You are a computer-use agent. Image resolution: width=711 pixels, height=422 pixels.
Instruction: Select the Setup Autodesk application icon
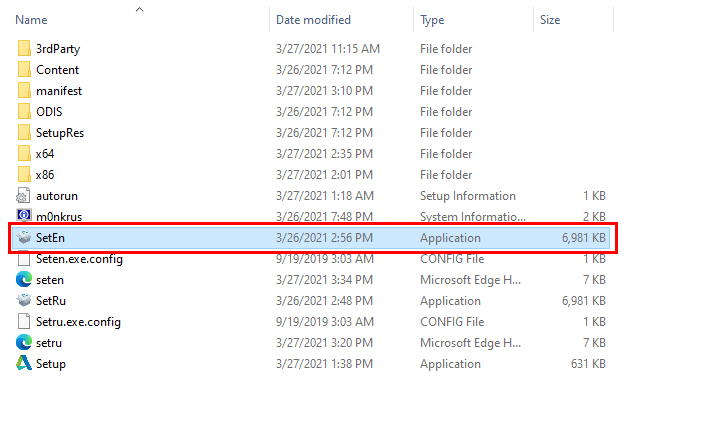click(x=25, y=364)
